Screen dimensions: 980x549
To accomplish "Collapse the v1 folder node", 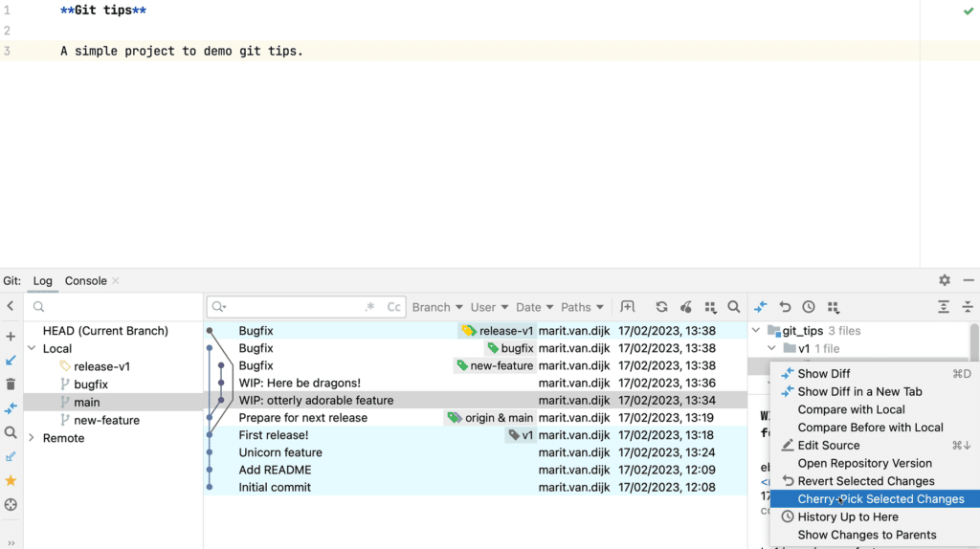I will click(772, 348).
